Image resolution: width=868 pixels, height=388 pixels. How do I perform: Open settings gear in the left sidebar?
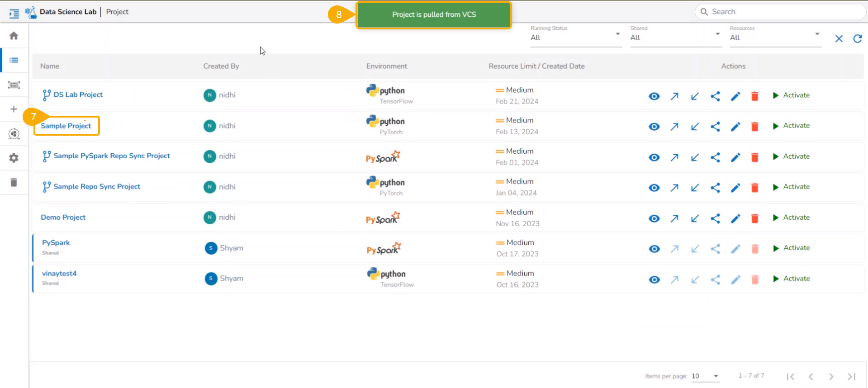tap(14, 158)
